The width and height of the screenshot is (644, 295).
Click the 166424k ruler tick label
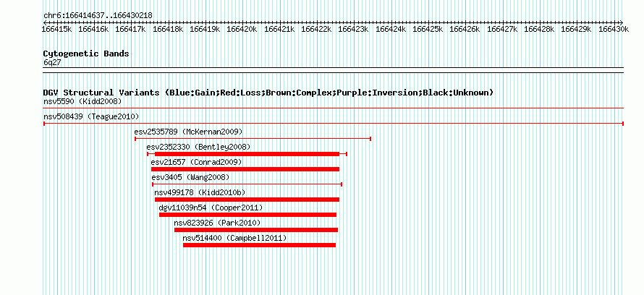[x=391, y=29]
